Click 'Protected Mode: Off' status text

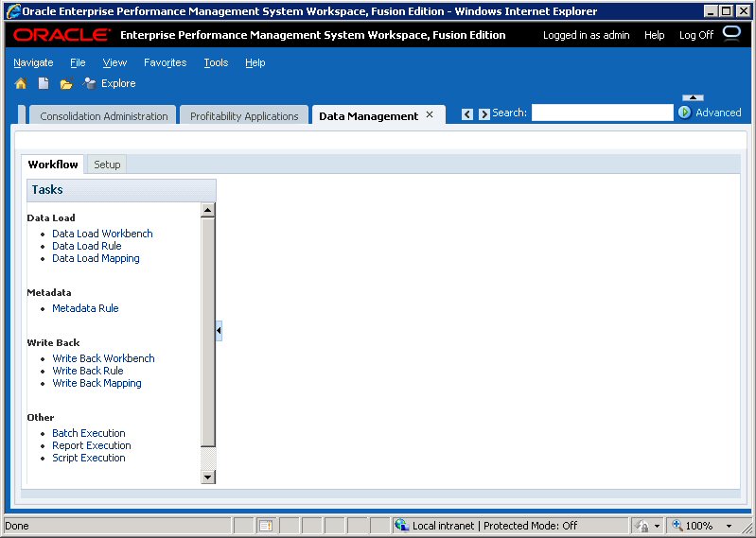[531, 526]
